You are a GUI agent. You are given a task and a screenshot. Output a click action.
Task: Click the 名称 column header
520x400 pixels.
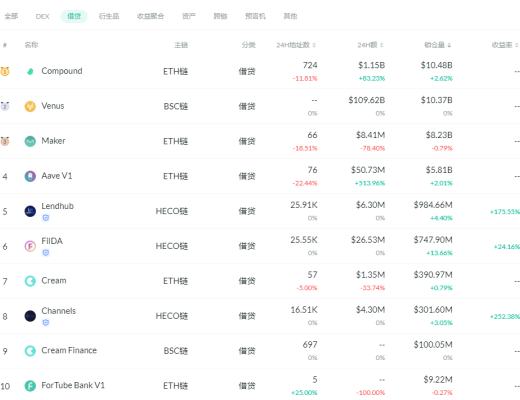(x=31, y=45)
